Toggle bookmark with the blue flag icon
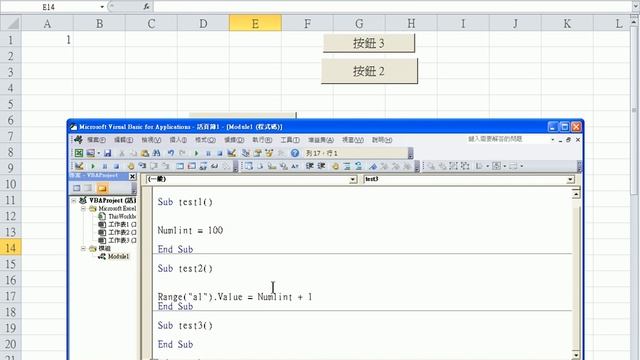 [373, 166]
